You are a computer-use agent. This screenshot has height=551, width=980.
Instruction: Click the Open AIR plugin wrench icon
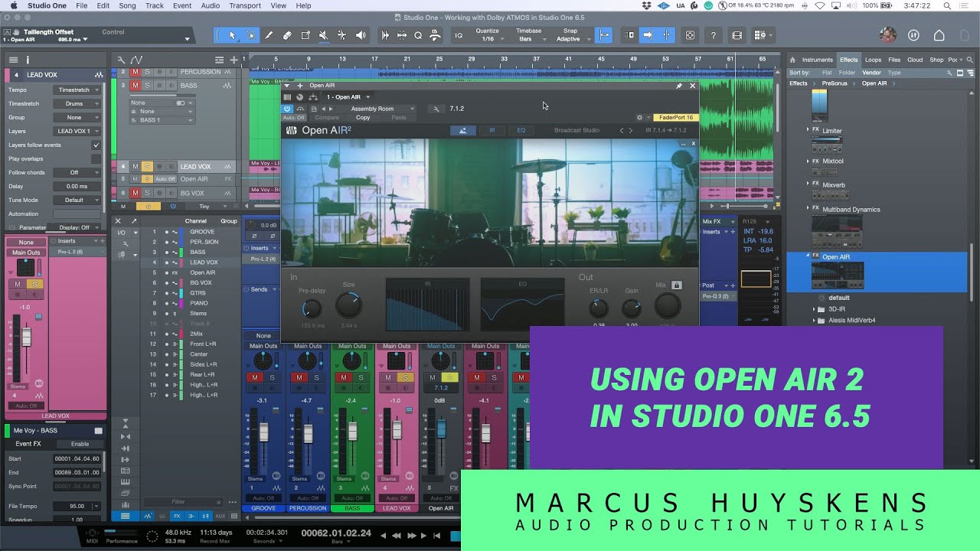pyautogui.click(x=436, y=109)
